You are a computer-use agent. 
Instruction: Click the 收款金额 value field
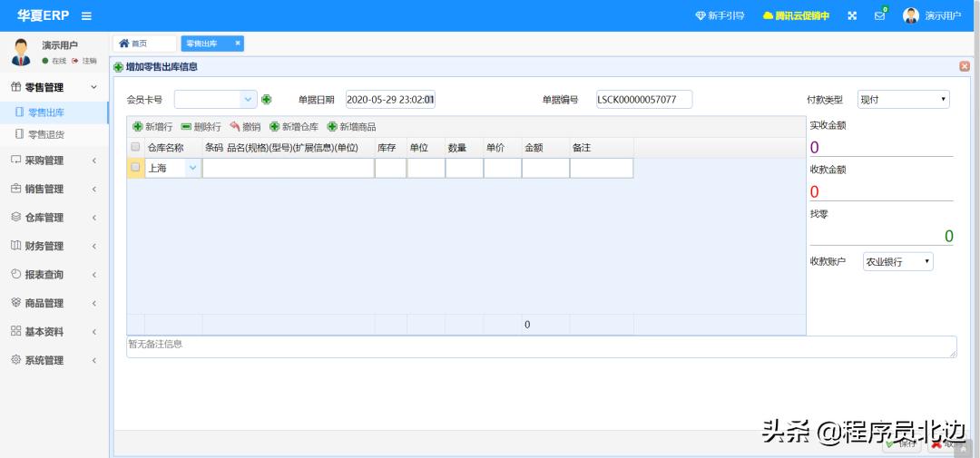[881, 192]
